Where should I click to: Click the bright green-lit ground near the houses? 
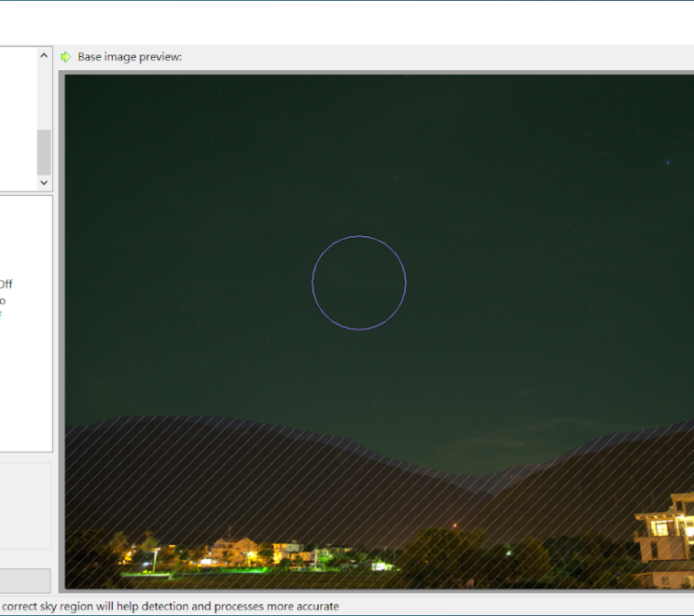257,568
